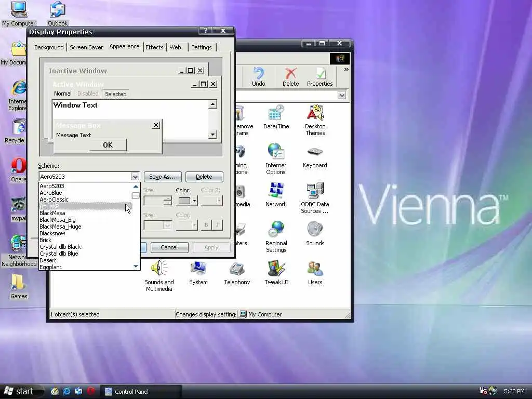Click the Delete toolbar button in Control Panel
Image resolution: width=532 pixels, height=399 pixels.
click(291, 77)
